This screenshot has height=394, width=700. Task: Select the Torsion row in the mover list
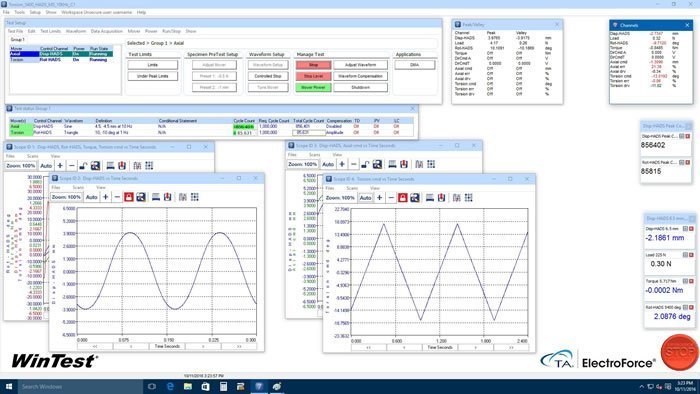[x=61, y=59]
